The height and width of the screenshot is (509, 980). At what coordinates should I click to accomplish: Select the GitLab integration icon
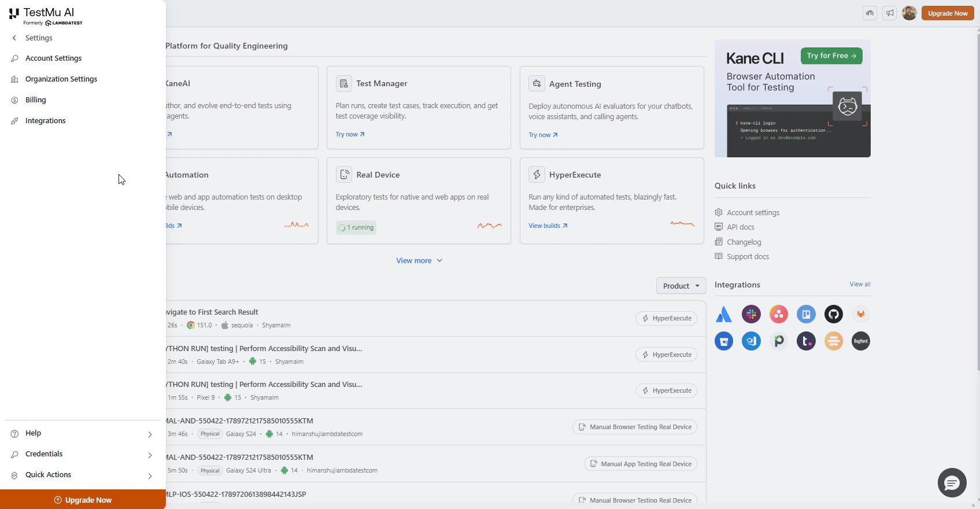(x=861, y=314)
